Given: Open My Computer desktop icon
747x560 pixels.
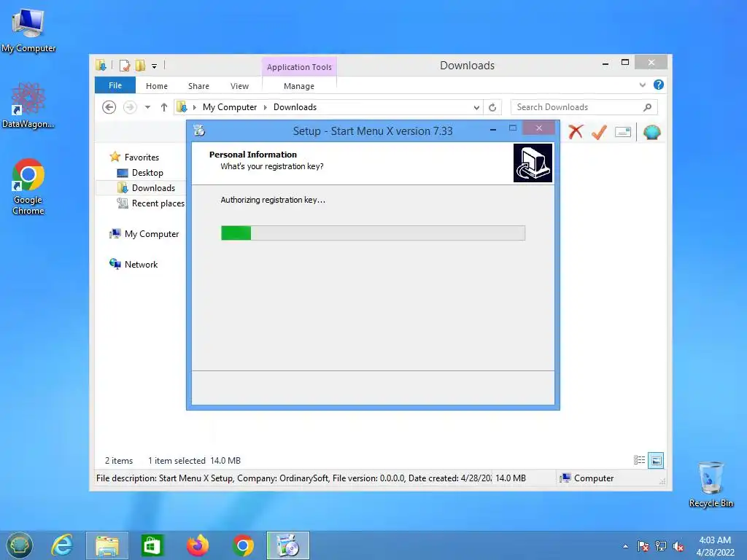Looking at the screenshot, I should pos(28,29).
